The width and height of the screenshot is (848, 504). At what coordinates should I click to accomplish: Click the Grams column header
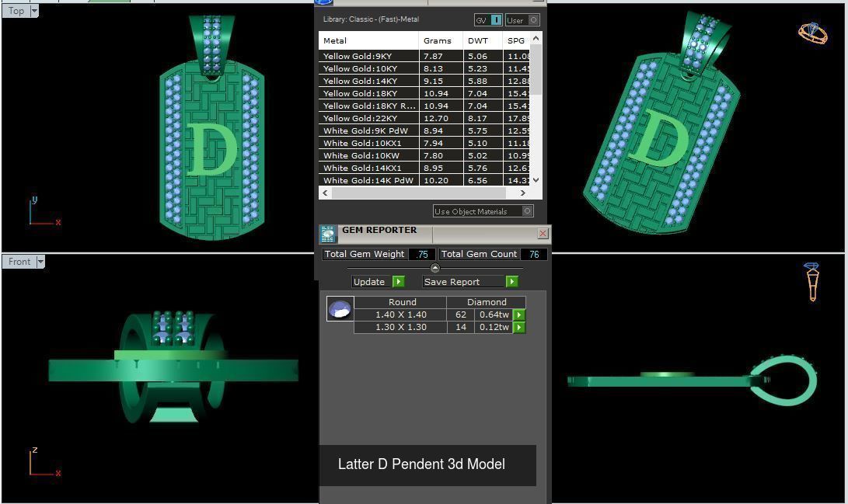point(441,40)
